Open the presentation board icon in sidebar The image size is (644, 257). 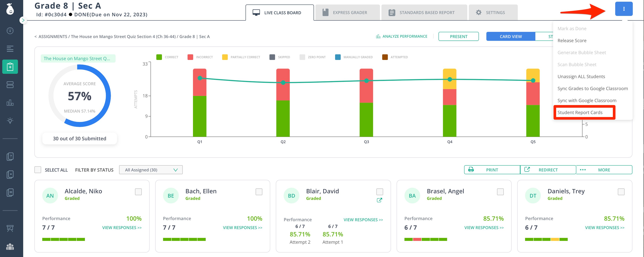point(10,229)
